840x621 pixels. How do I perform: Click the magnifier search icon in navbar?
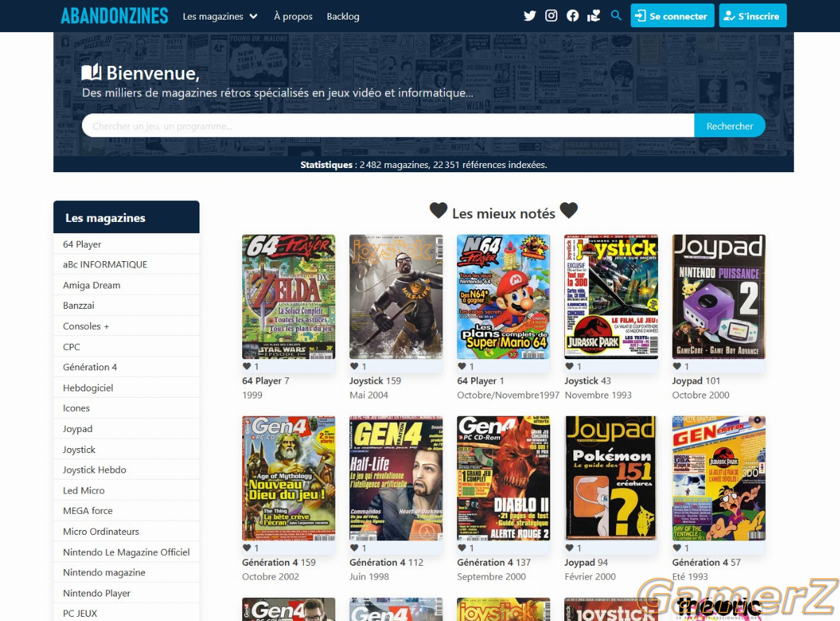(616, 15)
